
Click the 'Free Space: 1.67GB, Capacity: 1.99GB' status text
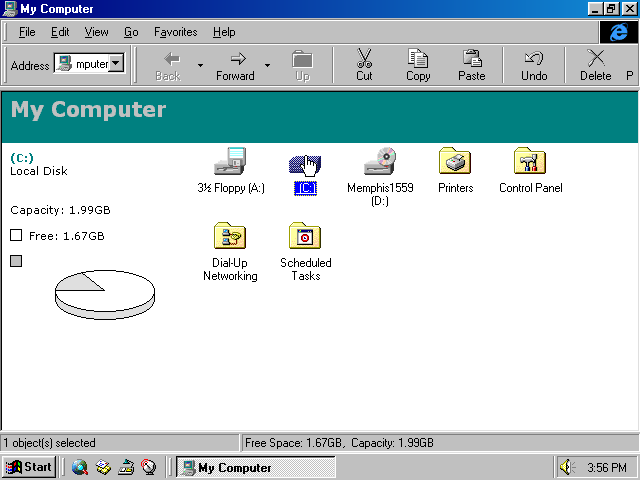pos(339,443)
